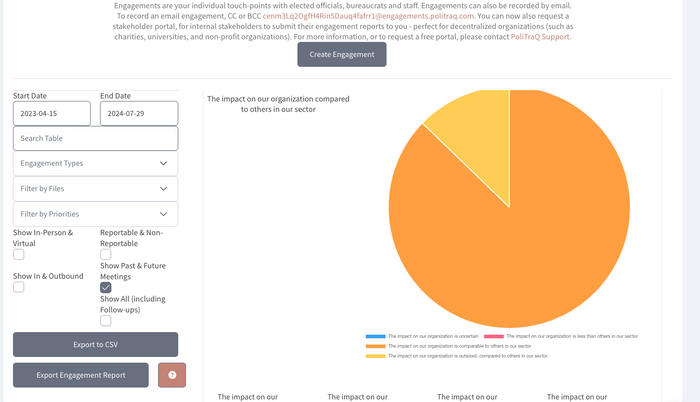Viewport: 700px width, 402px height.
Task: Click the End Date field
Action: pos(139,113)
